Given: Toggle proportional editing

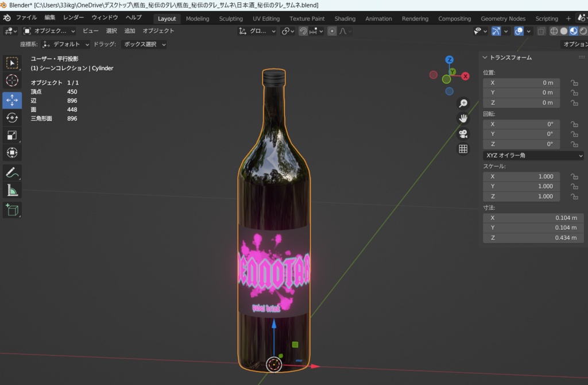Looking at the screenshot, I should 332,32.
